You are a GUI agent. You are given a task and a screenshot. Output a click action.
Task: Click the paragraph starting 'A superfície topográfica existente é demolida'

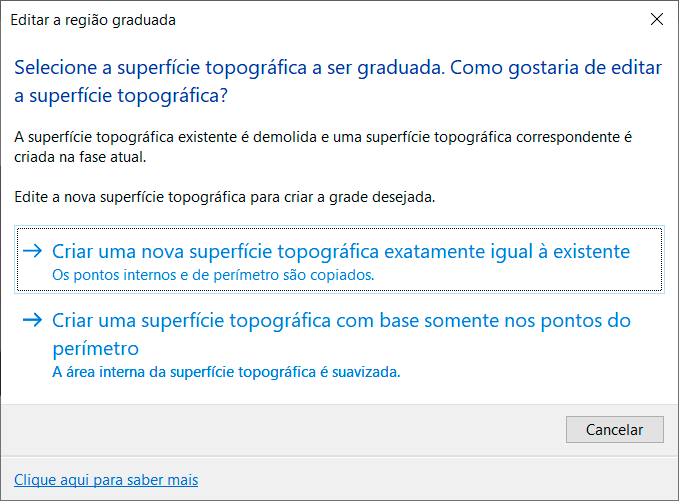[x=323, y=147]
